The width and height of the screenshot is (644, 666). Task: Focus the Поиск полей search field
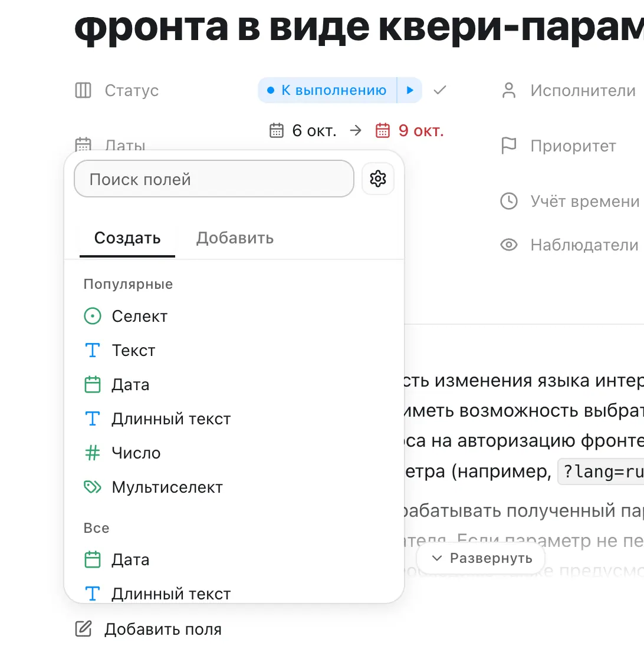[x=214, y=179]
